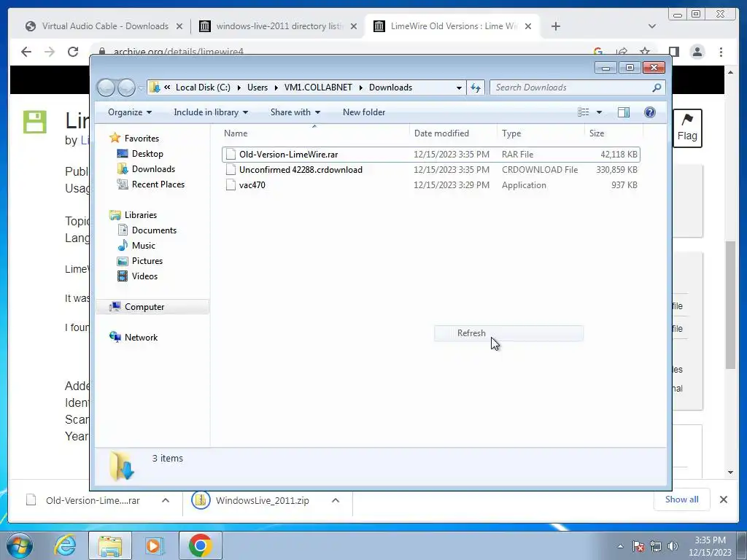This screenshot has width=747, height=560.
Task: Expand Old-Version-Lime....rar download chevron
Action: pos(166,500)
